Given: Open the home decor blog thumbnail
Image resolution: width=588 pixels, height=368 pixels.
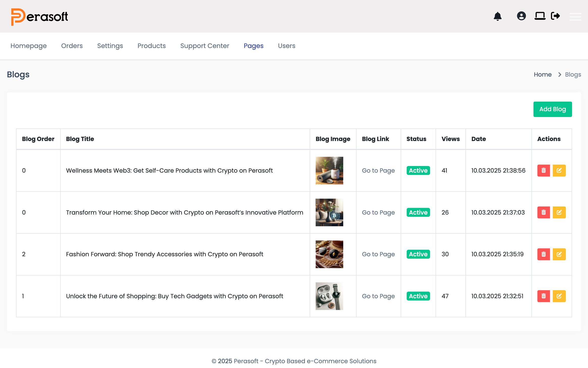Looking at the screenshot, I should pos(329,213).
